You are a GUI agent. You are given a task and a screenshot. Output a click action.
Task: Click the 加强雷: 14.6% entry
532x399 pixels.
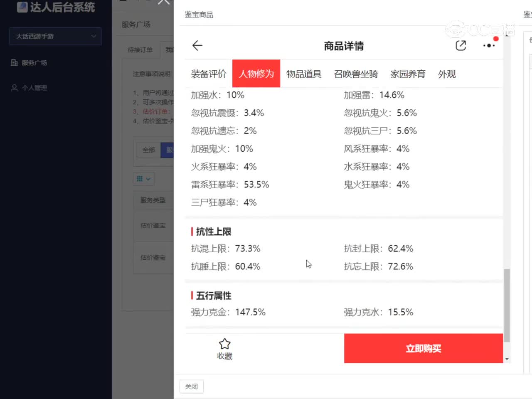[374, 95]
